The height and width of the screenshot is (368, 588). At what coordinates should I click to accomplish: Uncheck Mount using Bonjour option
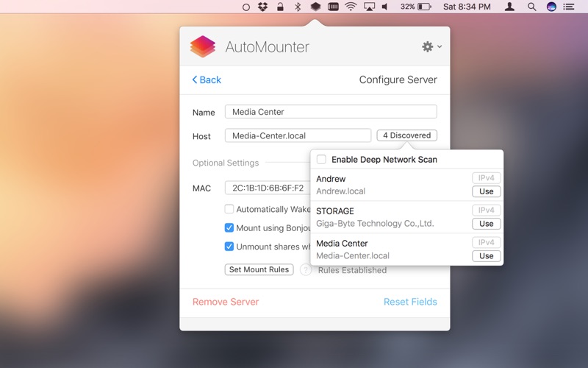tap(229, 228)
